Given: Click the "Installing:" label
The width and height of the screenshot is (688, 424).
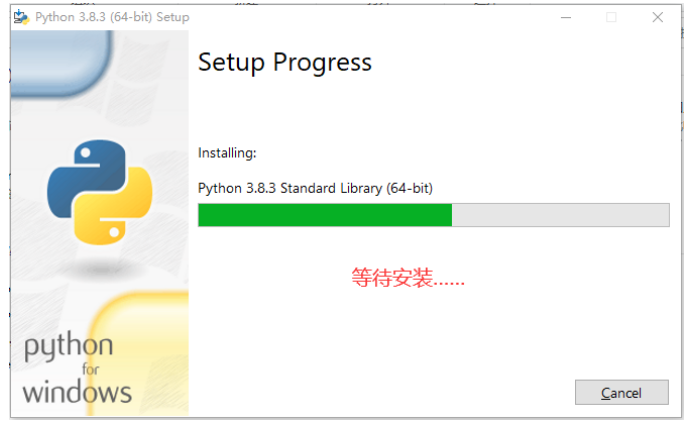Looking at the screenshot, I should [x=227, y=153].
